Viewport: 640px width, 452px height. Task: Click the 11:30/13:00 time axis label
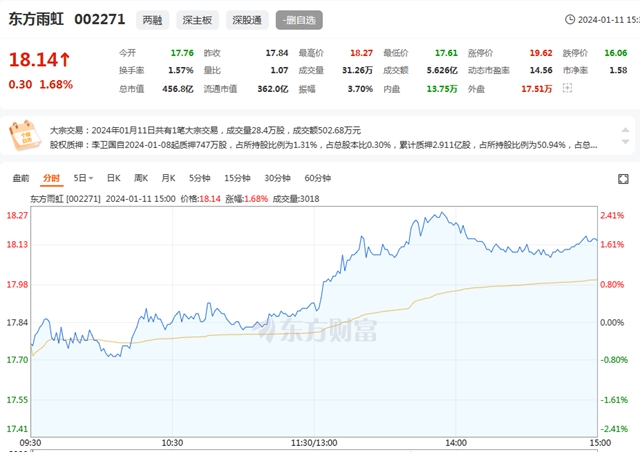[314, 443]
